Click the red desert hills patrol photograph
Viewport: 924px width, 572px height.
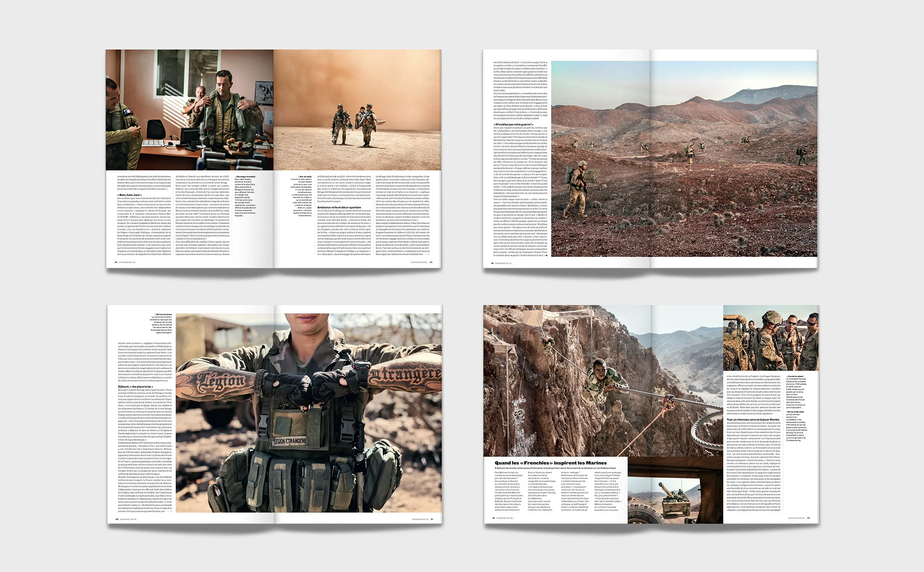(685, 159)
